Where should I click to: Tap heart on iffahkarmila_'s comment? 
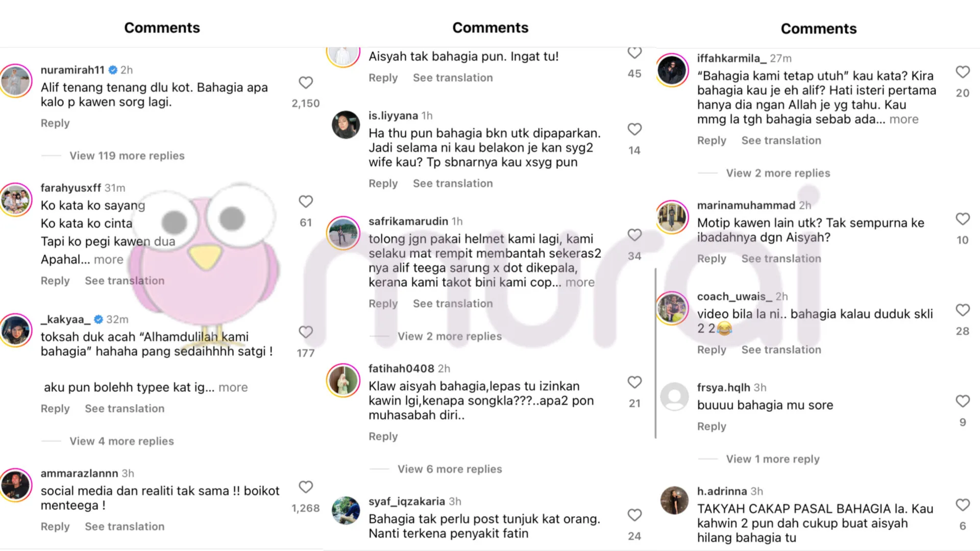(x=962, y=72)
